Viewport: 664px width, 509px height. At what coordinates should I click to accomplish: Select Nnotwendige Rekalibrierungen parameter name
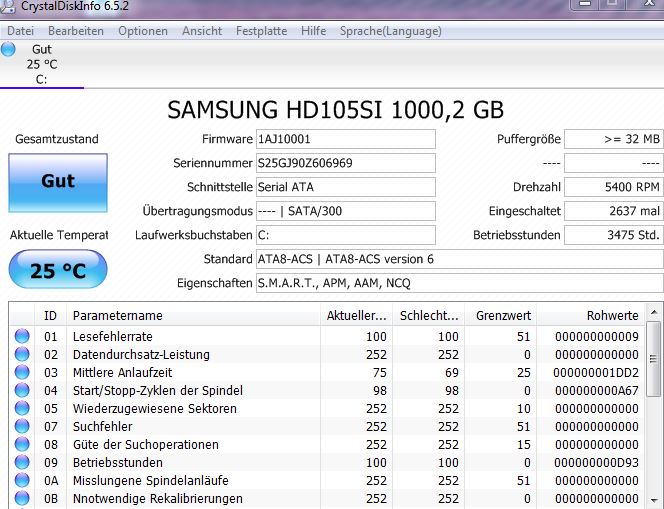(158, 498)
